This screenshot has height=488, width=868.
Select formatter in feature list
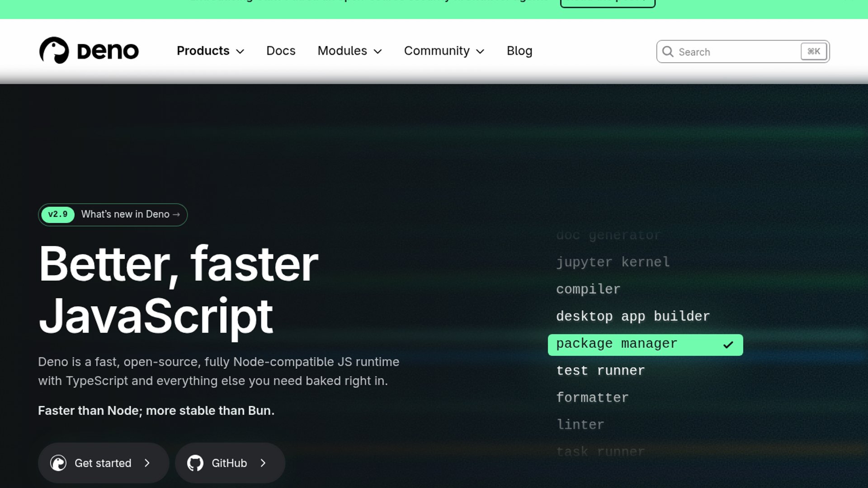pos(592,398)
